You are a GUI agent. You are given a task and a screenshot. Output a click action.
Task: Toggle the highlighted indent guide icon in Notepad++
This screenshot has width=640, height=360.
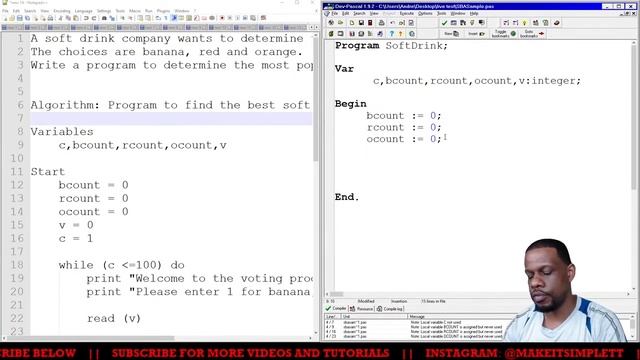173,18
